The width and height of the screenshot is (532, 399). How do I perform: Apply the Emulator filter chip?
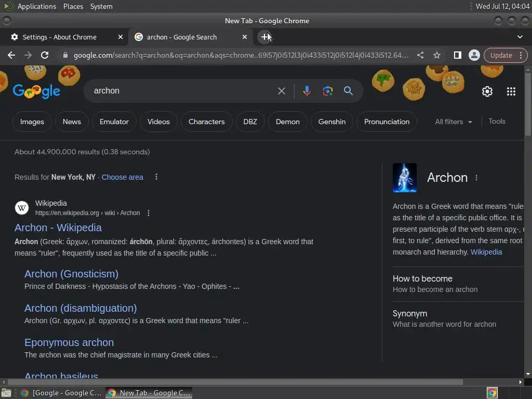point(114,122)
